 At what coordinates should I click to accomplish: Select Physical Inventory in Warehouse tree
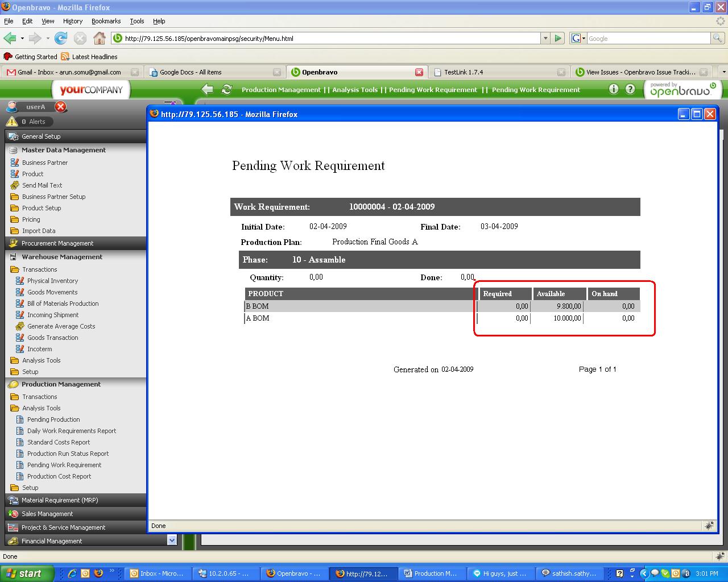(52, 281)
